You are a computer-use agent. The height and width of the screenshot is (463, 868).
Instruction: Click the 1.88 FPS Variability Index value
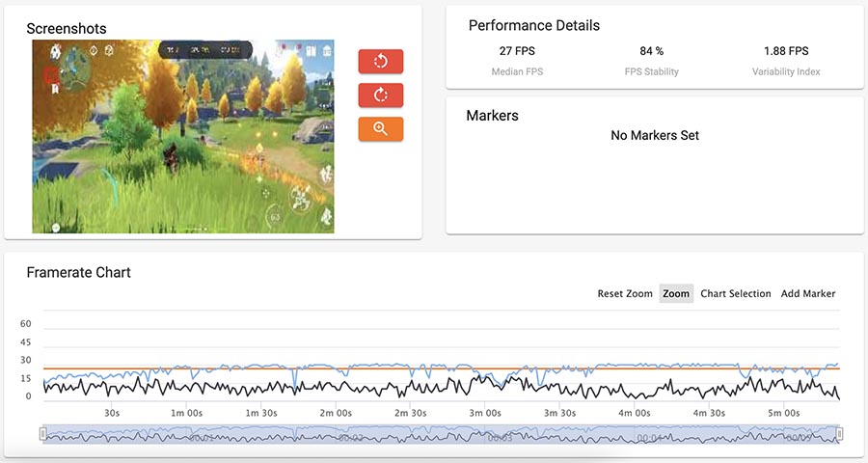click(785, 51)
